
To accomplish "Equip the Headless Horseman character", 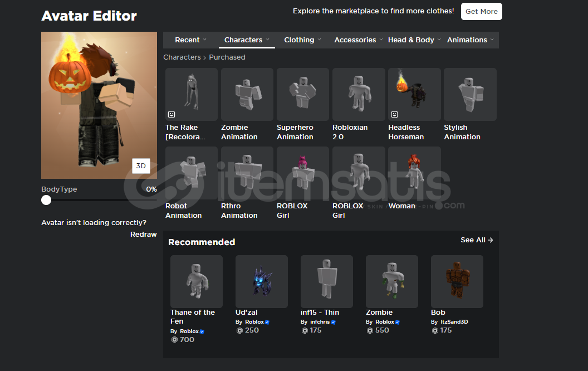I will 414,94.
